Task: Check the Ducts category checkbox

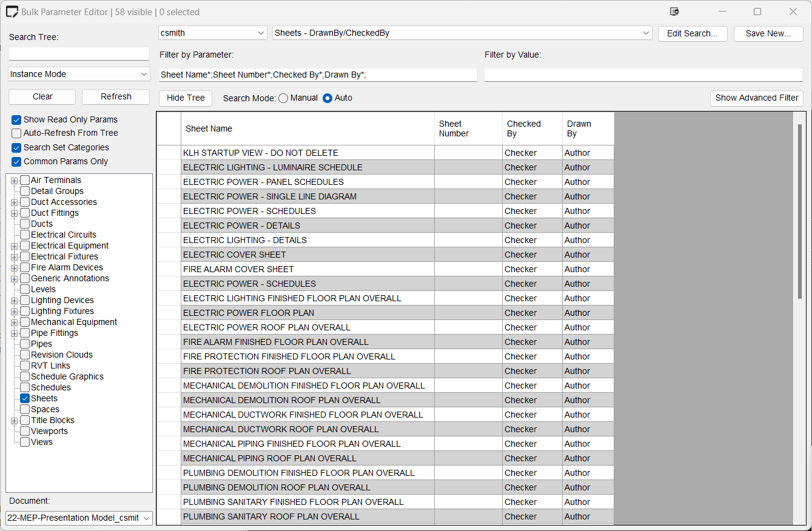Action: tap(25, 224)
